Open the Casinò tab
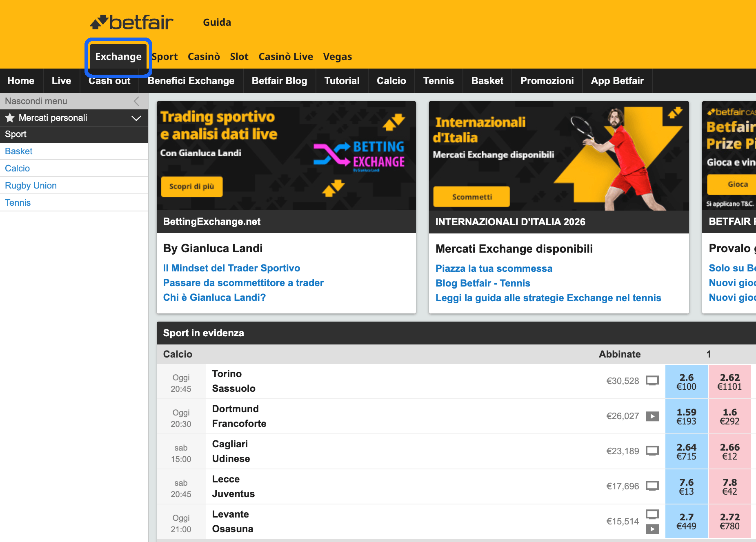The height and width of the screenshot is (542, 756). [x=204, y=57]
